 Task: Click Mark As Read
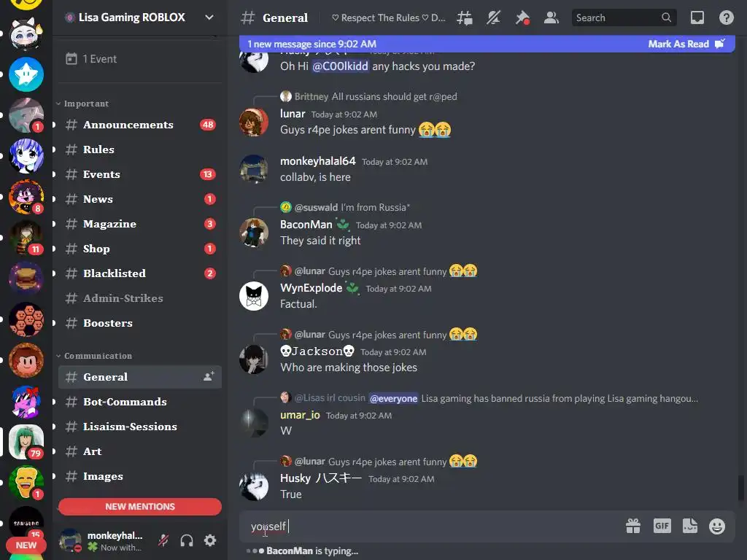[x=686, y=44]
